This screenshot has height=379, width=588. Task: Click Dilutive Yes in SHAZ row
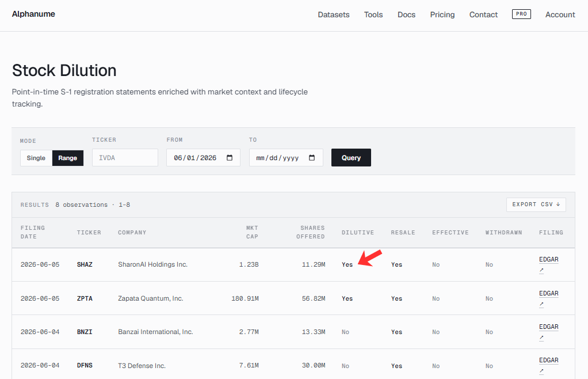348,264
